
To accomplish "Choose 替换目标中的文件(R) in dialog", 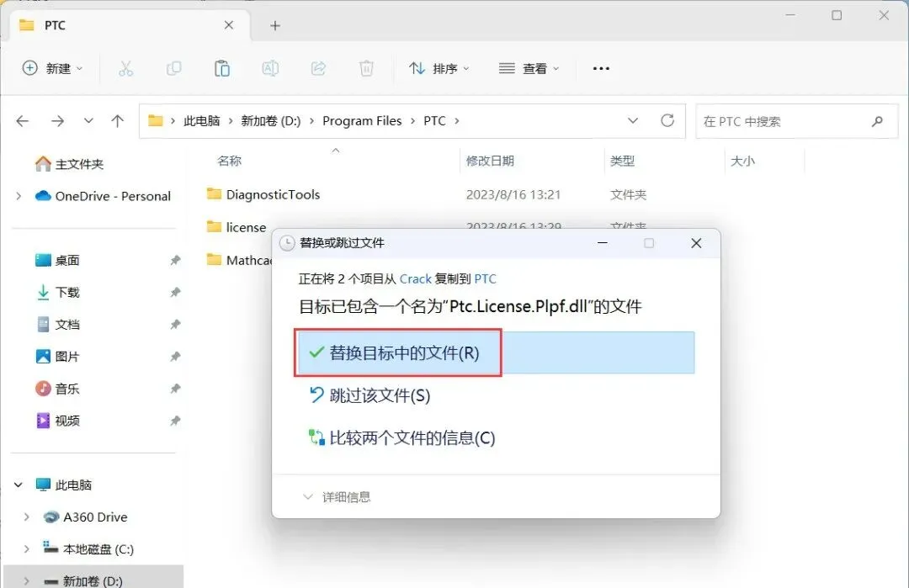I will [x=495, y=352].
